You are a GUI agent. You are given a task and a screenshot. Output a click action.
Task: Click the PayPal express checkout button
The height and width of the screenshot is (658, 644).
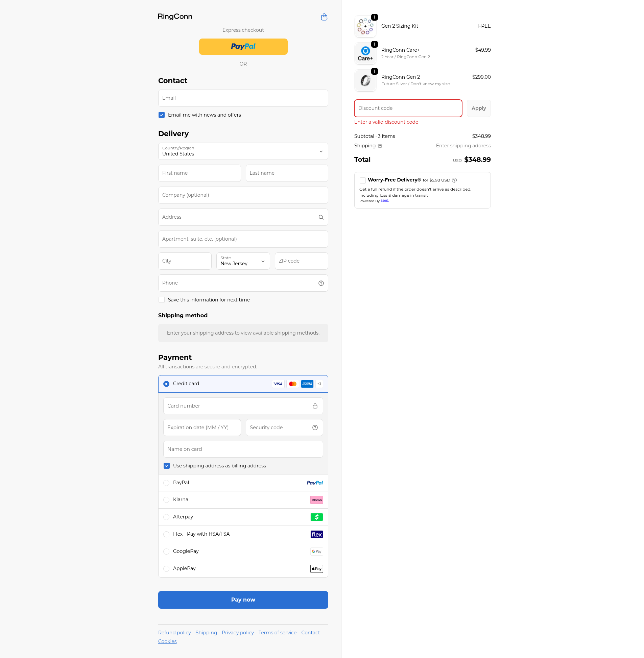pyautogui.click(x=243, y=47)
